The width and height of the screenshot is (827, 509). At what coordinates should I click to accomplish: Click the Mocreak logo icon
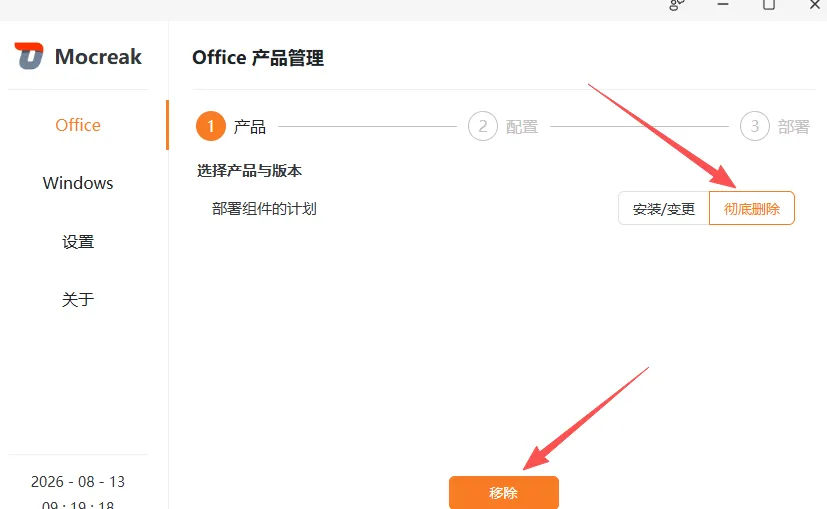click(28, 56)
